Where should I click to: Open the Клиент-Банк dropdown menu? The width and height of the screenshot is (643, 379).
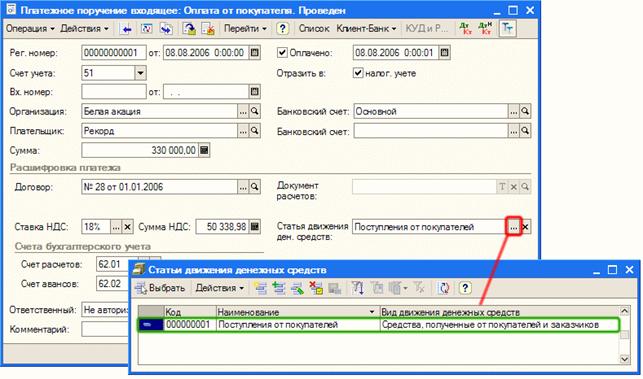(366, 29)
